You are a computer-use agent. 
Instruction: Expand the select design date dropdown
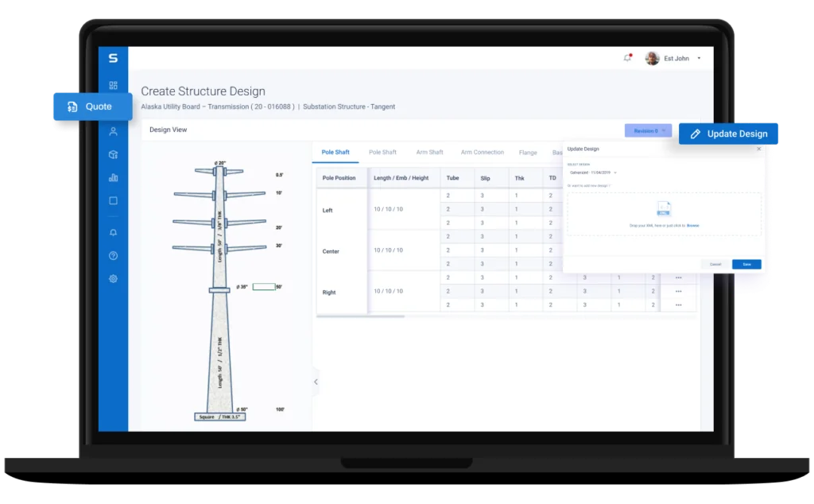593,173
